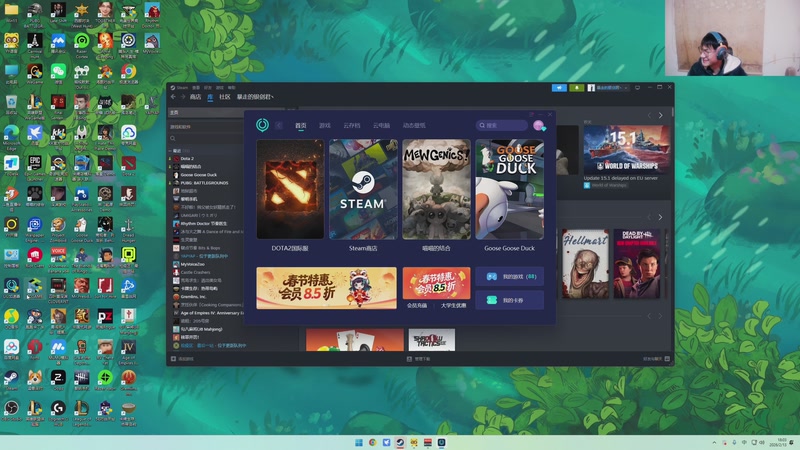Open the 云存档 tab
The width and height of the screenshot is (800, 450).
(352, 126)
